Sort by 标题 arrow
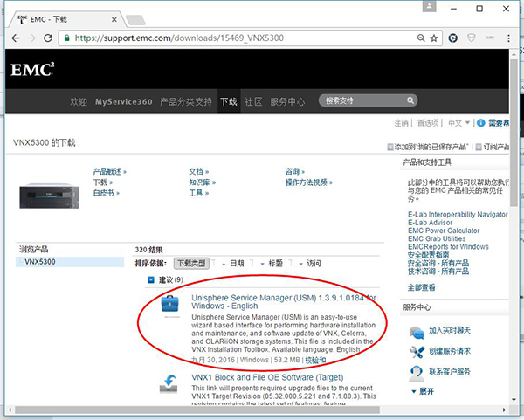The image size is (524, 420). click(x=262, y=264)
